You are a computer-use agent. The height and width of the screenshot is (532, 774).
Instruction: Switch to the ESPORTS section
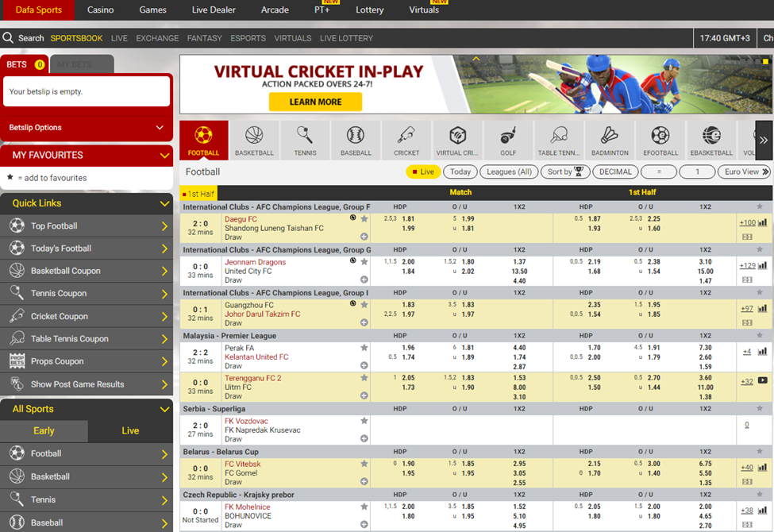pos(248,38)
